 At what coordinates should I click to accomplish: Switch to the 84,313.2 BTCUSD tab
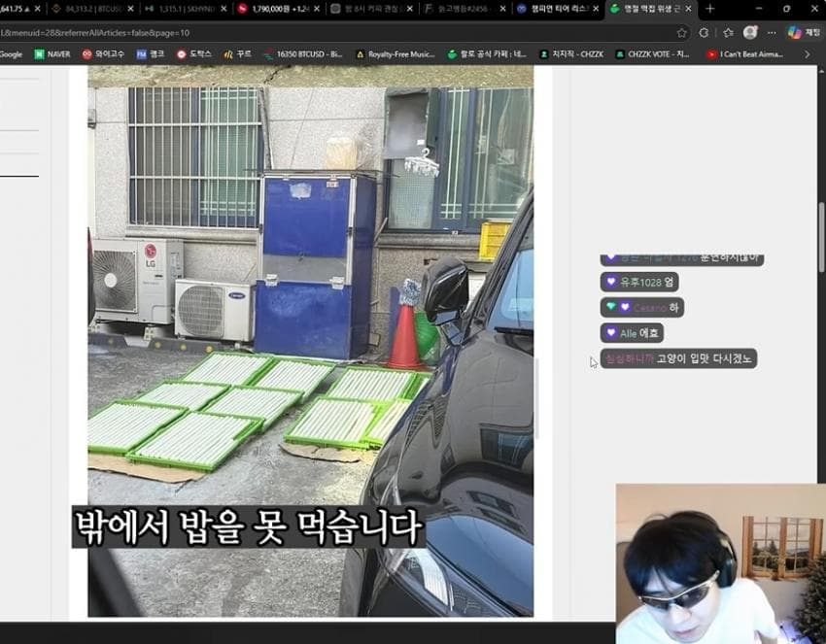click(x=92, y=9)
